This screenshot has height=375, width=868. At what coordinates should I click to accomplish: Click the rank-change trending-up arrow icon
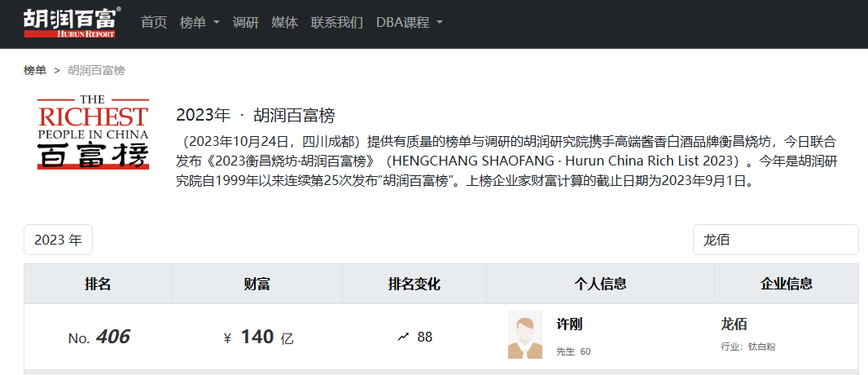click(x=403, y=337)
